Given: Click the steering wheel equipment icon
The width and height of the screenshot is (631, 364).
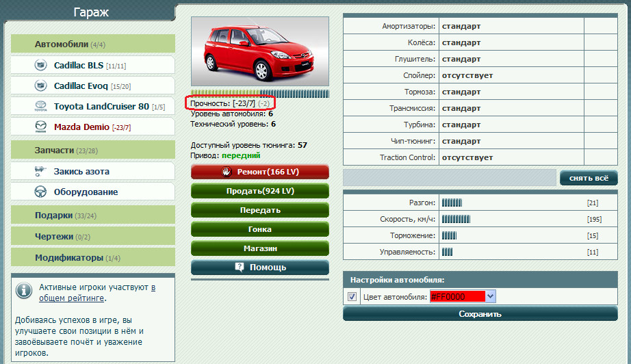Looking at the screenshot, I should 40,192.
